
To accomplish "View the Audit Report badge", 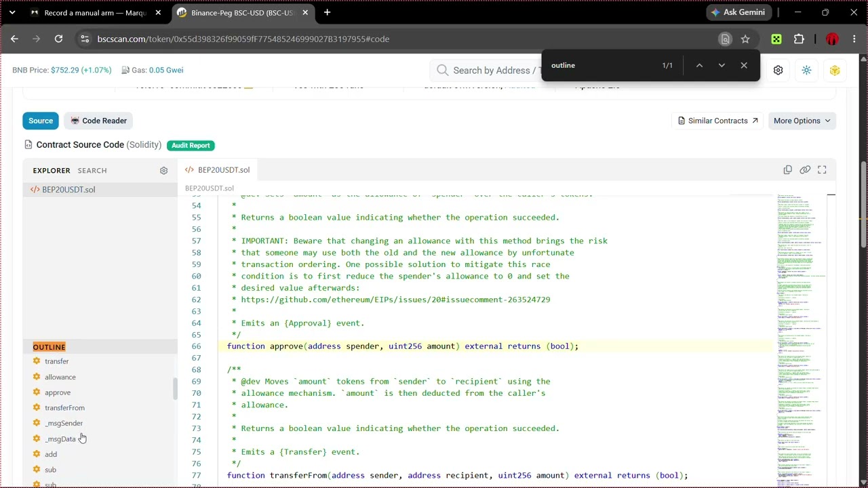I will (x=191, y=145).
